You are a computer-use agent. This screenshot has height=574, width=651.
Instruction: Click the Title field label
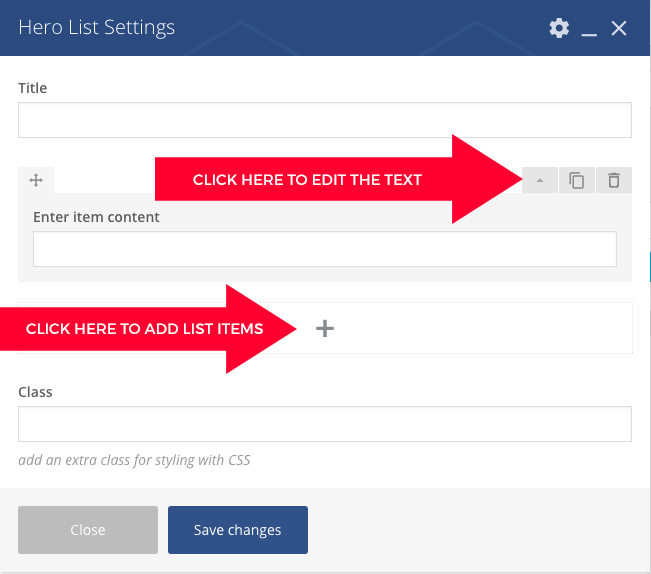(32, 88)
